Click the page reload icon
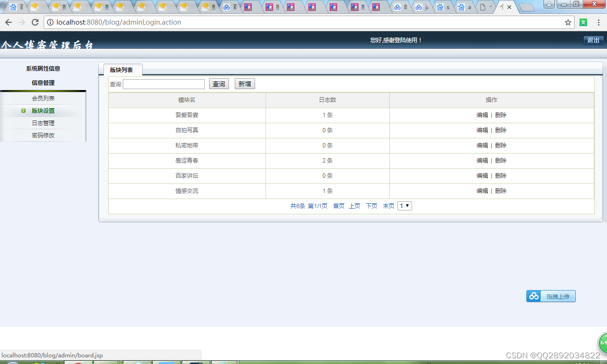The width and height of the screenshot is (607, 364). [36, 22]
